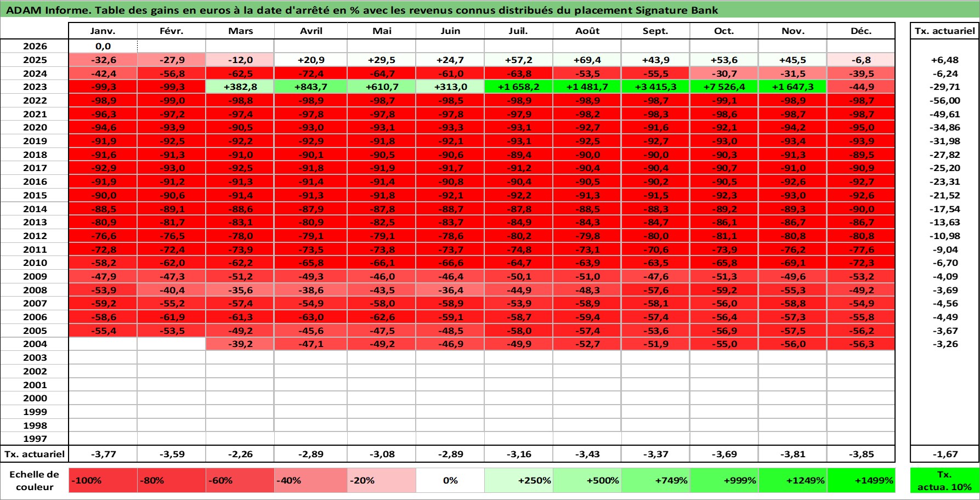Click the 'Oct.' column header
The height and width of the screenshot is (500, 980).
tap(724, 31)
